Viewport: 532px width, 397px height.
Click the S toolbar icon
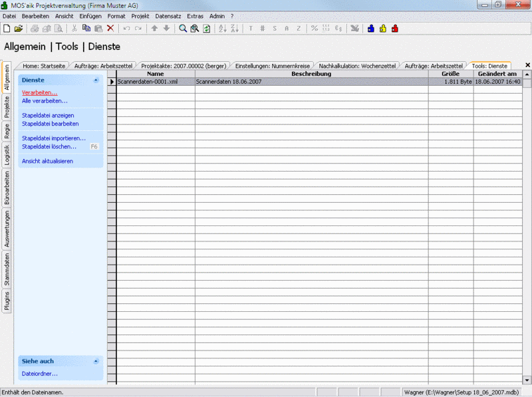pos(275,29)
